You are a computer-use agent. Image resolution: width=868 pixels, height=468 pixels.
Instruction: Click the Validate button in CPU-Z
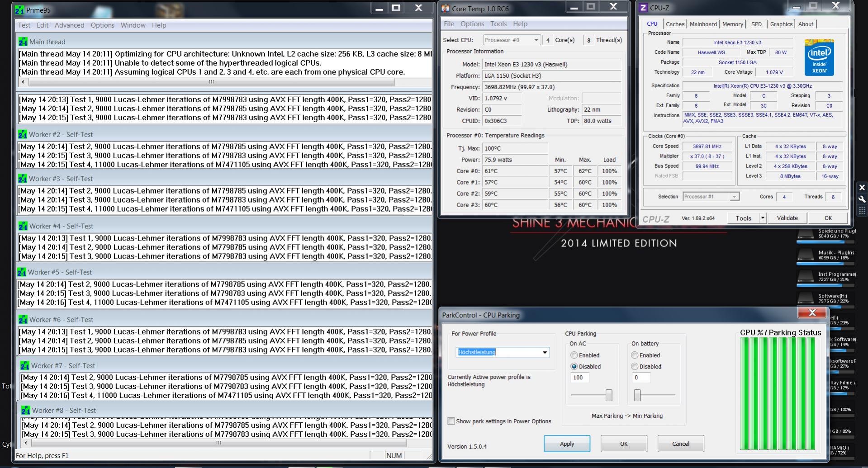point(787,218)
